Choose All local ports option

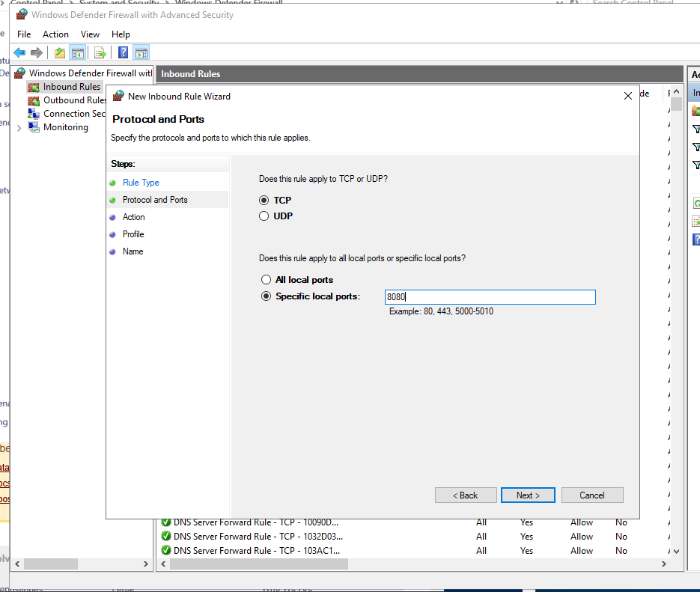(x=266, y=280)
